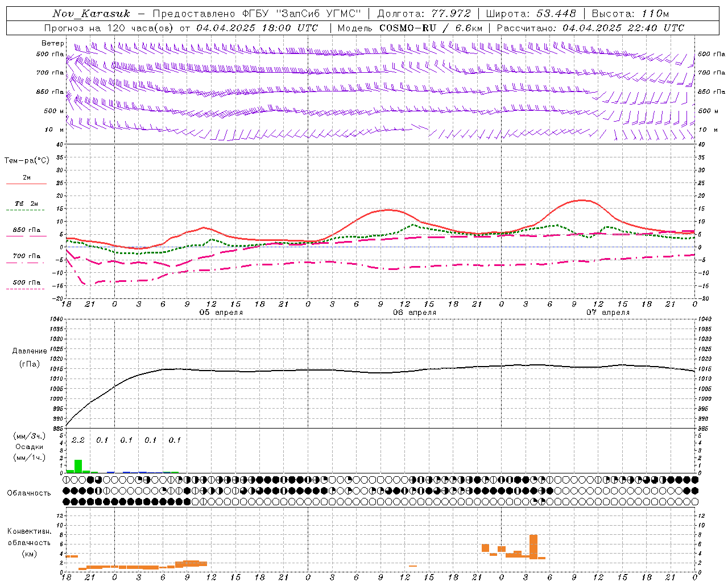Click the station name Nov_Karasuk in the header
Viewport: 728px width, 582px height.
pos(91,14)
